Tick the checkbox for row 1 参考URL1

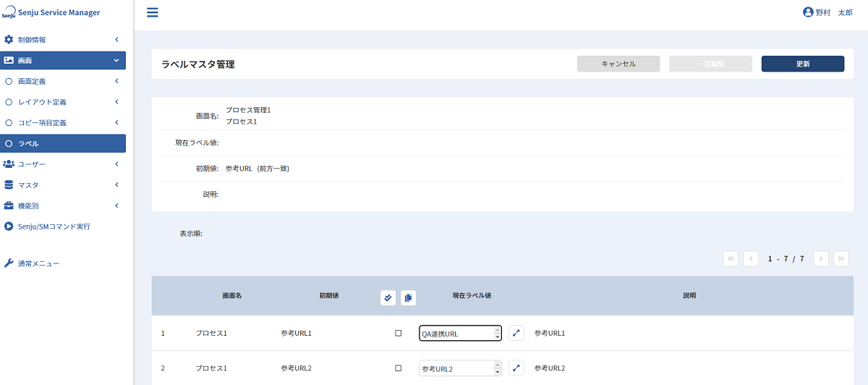[x=398, y=333]
